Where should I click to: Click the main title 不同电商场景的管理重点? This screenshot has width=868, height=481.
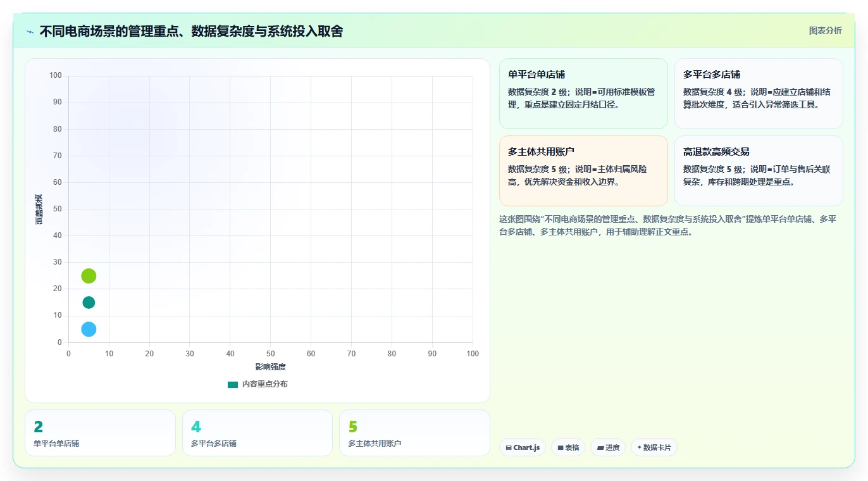pyautogui.click(x=191, y=31)
